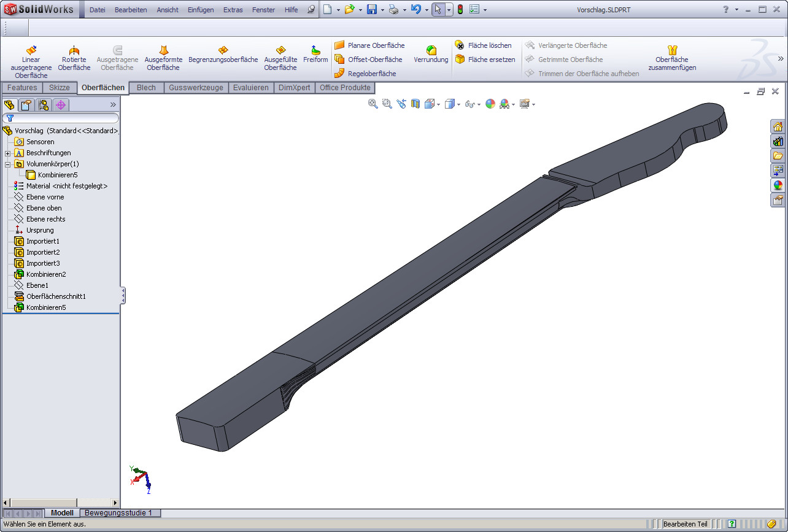Click the Rebuild traffic light icon
This screenshot has height=532, width=788.
pyautogui.click(x=460, y=10)
